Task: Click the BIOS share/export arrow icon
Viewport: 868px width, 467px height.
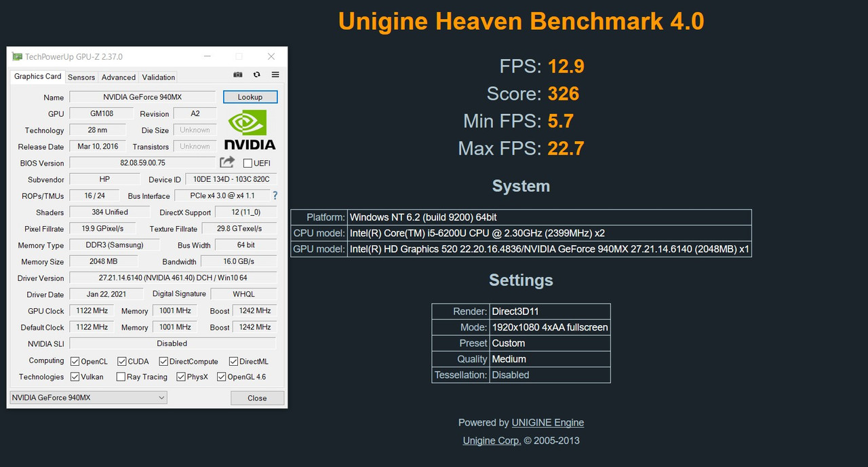Action: (227, 162)
